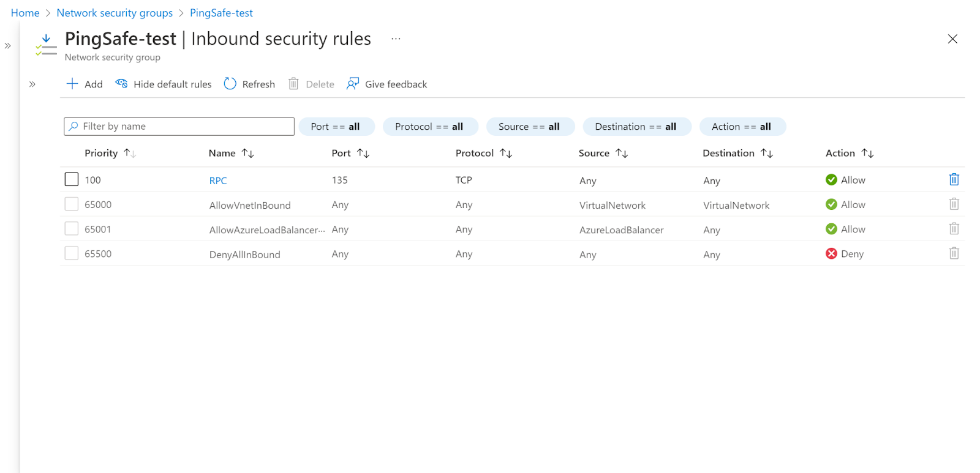Open the Action == all filter
This screenshot has height=473, width=980.
741,127
